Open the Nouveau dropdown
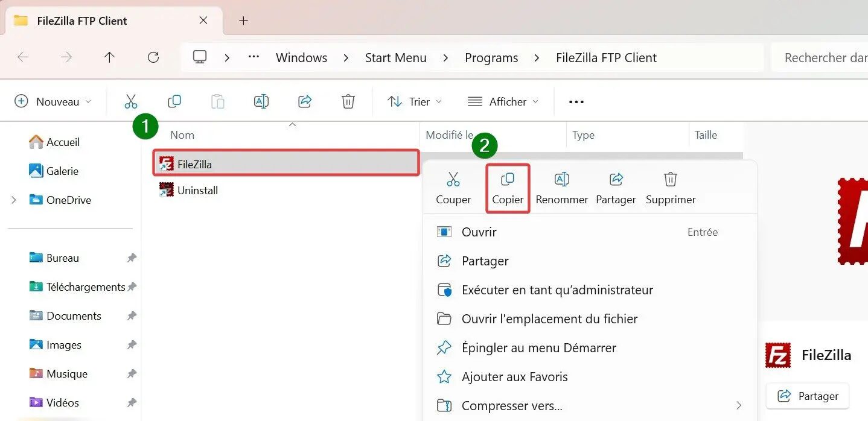The height and width of the screenshot is (421, 868). click(x=53, y=101)
